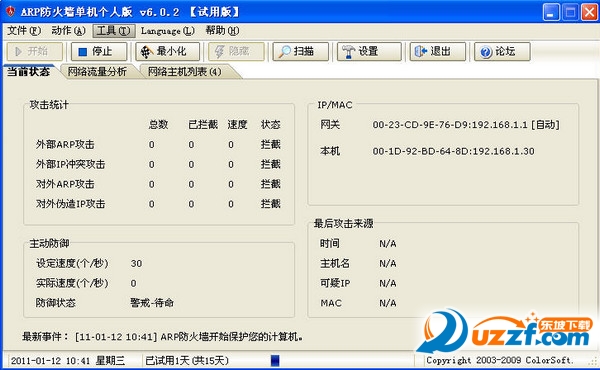600x370 pixels.
Task: Click the Exit (退出) door icon
Action: click(x=421, y=51)
